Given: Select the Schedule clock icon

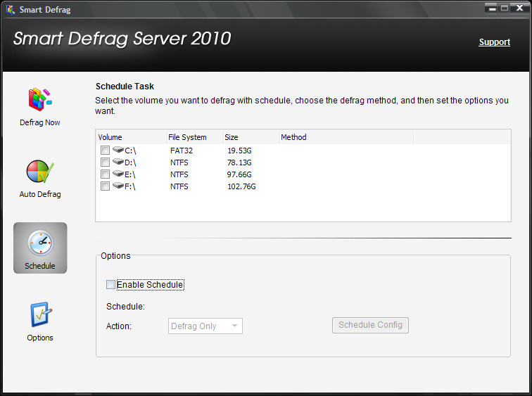Looking at the screenshot, I should [x=40, y=243].
